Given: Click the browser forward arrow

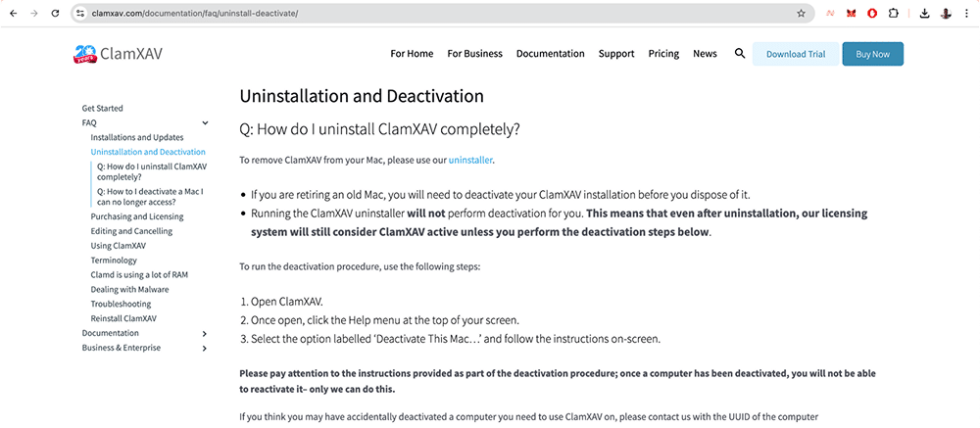Looking at the screenshot, I should (x=34, y=13).
